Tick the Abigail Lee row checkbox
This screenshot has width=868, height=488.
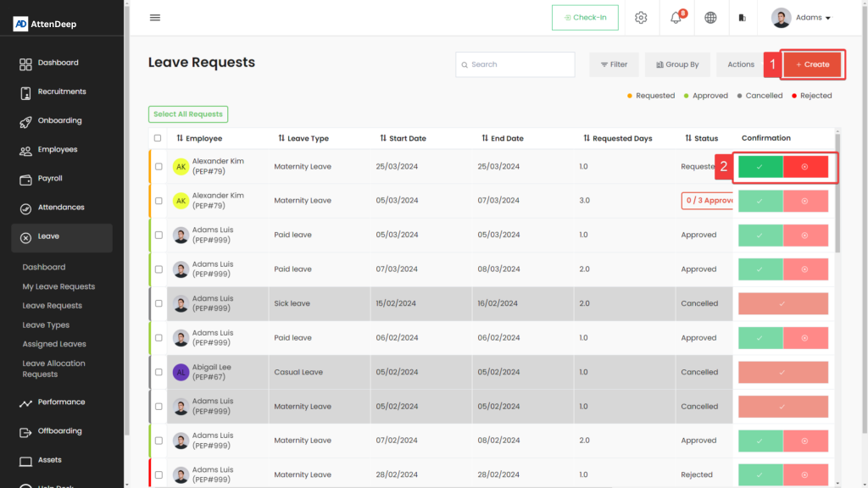(159, 372)
